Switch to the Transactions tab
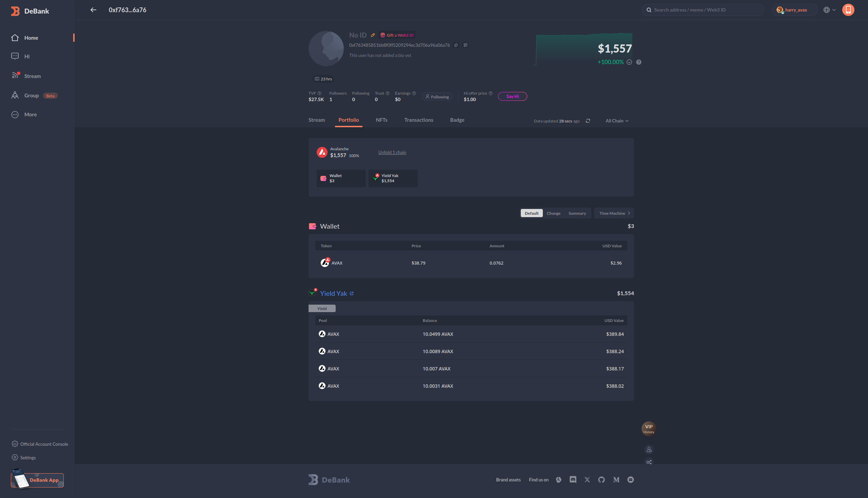This screenshot has width=868, height=498. pos(419,120)
